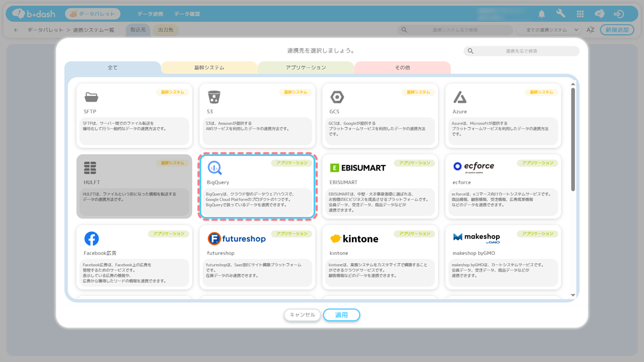Viewport: 644px width, 362px height.
Task: Switch to the アプリケーション tab
Action: pyautogui.click(x=306, y=68)
